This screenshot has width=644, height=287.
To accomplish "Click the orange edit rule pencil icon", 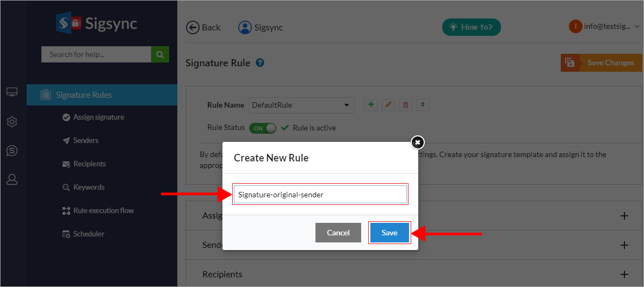I will coord(388,105).
